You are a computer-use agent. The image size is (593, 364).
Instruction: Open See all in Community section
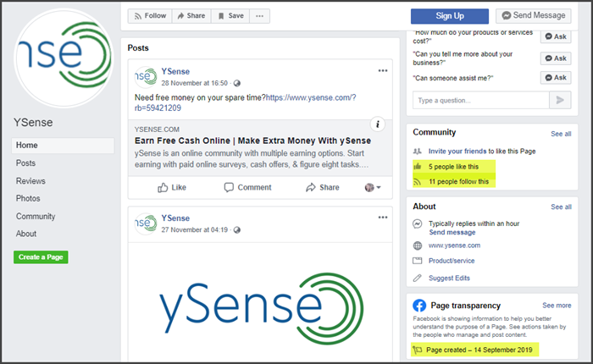(x=561, y=134)
